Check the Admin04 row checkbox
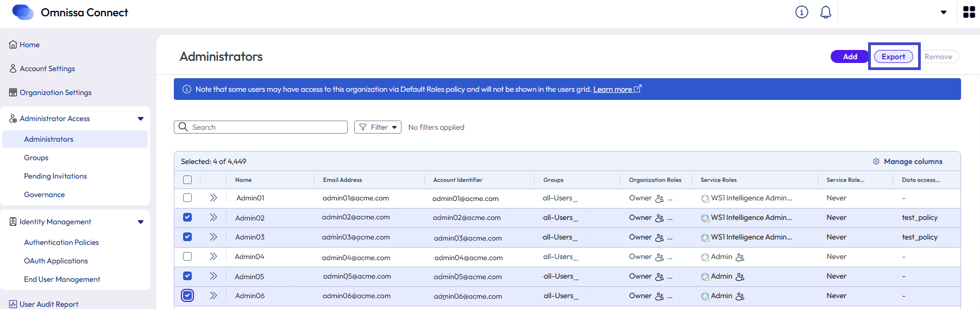This screenshot has width=980, height=309. [187, 256]
